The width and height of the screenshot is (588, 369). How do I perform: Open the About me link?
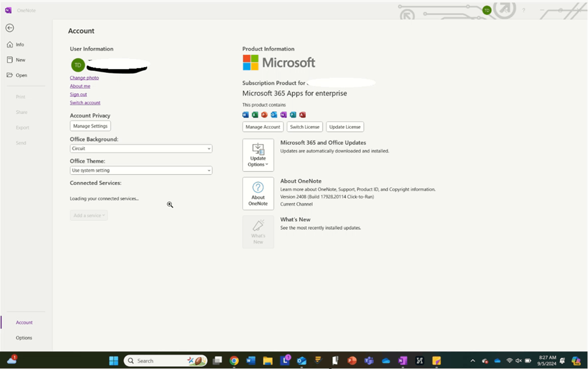[80, 86]
